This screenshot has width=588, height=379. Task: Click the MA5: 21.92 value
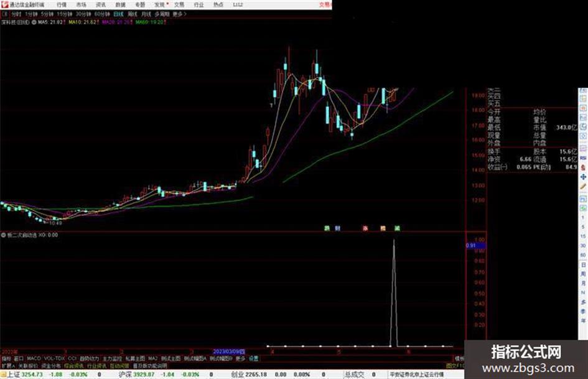[50, 22]
